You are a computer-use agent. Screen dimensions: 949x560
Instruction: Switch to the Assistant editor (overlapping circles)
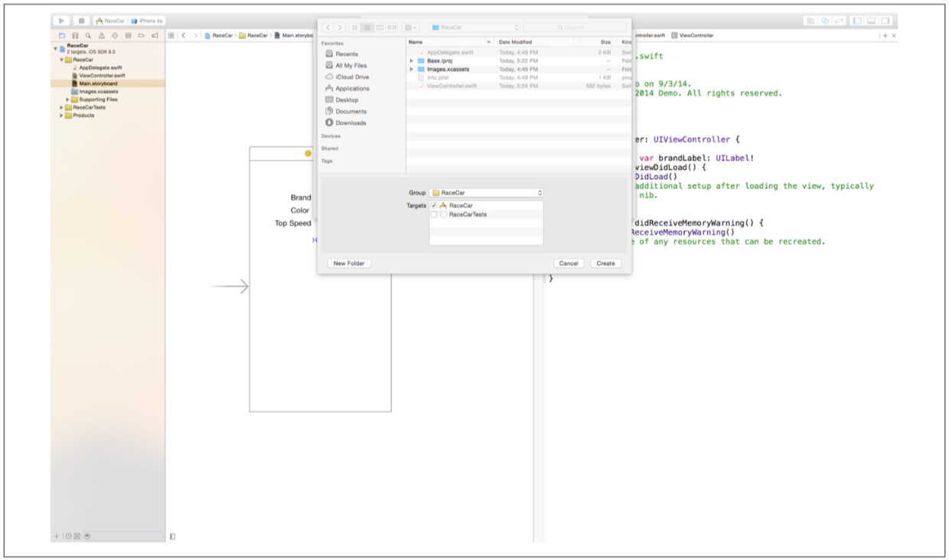(825, 21)
